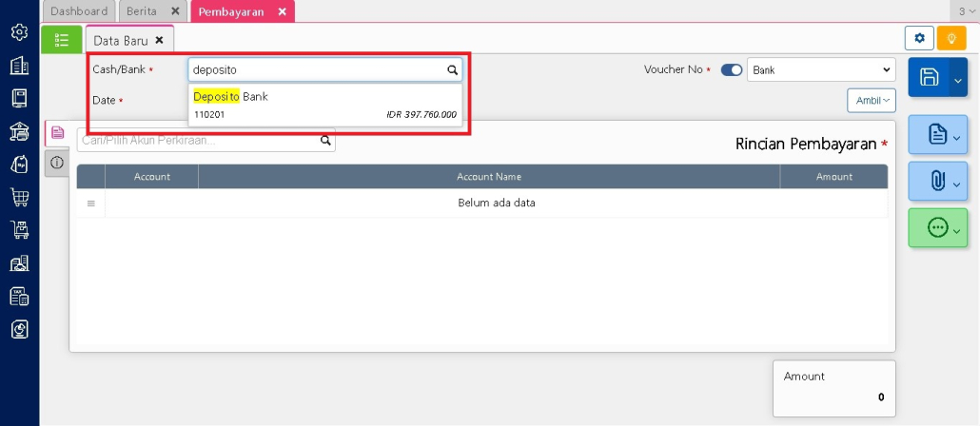This screenshot has height=426, width=980.
Task: Switch to the Berita tab
Action: 142,11
